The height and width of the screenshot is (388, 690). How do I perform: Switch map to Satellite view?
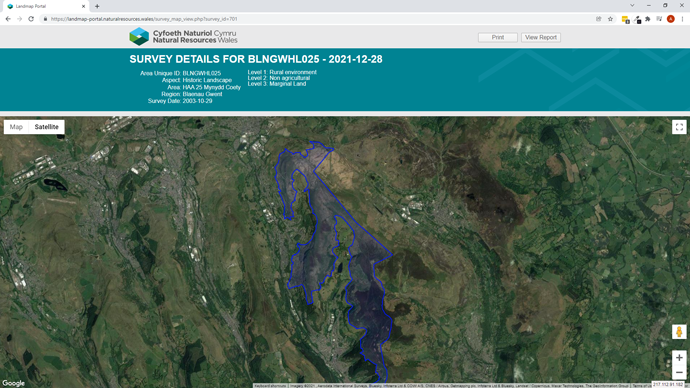[47, 127]
